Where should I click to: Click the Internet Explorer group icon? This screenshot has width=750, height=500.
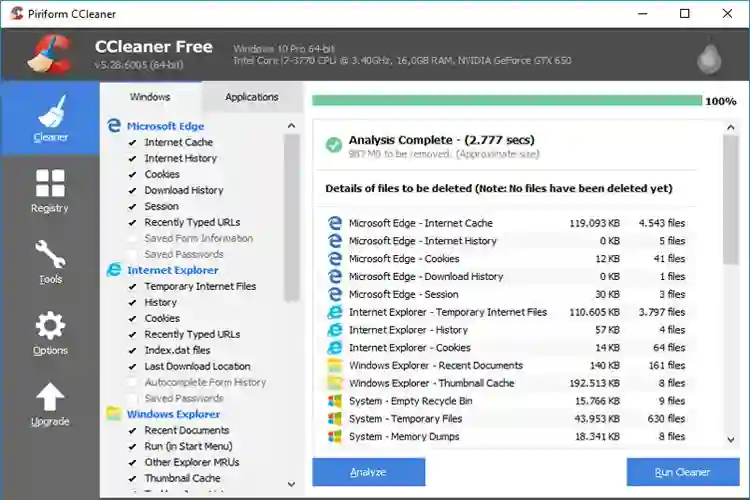[114, 270]
